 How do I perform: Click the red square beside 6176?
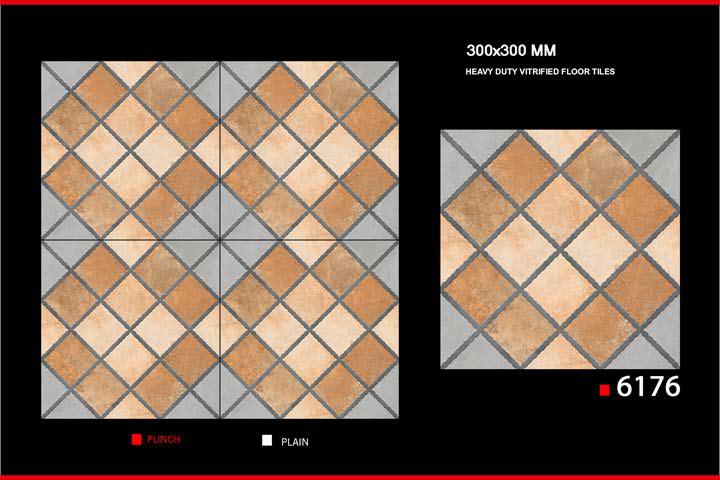[605, 390]
